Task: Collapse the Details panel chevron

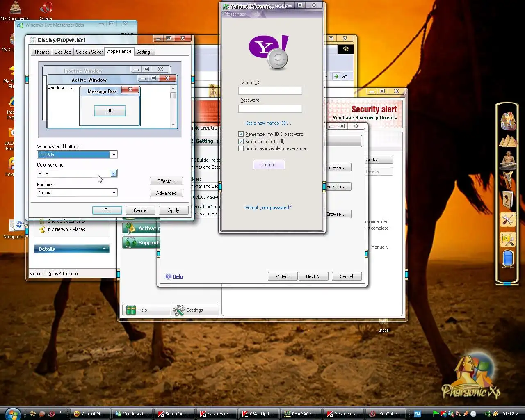Action: tap(104, 249)
